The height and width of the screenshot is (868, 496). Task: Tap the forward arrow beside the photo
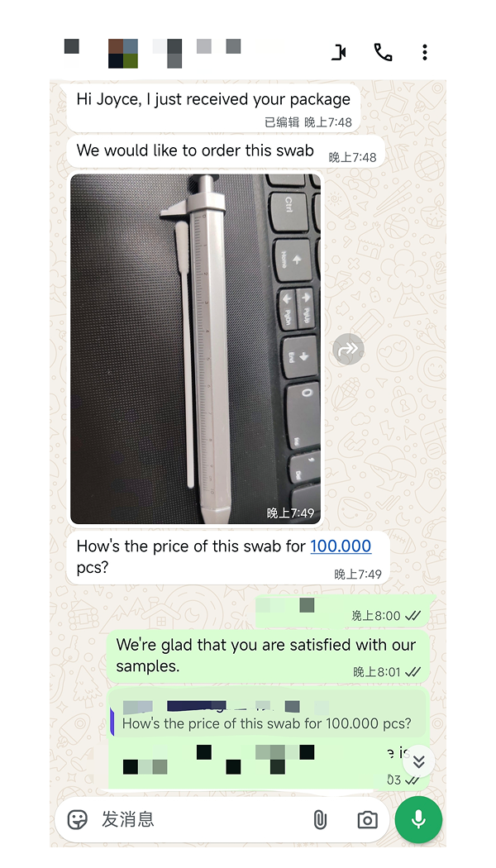tap(349, 349)
